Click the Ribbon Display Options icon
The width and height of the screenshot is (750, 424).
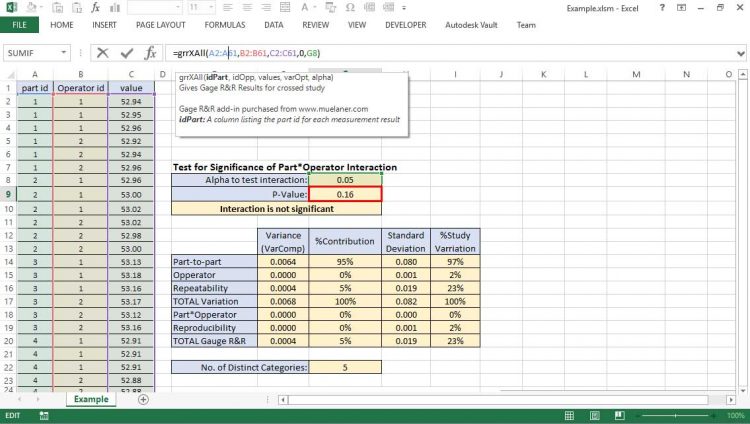(x=682, y=8)
